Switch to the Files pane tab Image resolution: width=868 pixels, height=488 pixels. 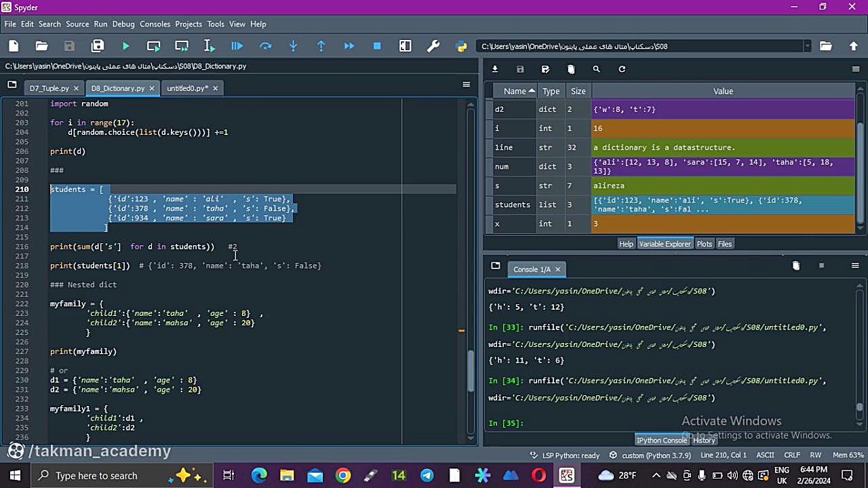[x=725, y=244]
